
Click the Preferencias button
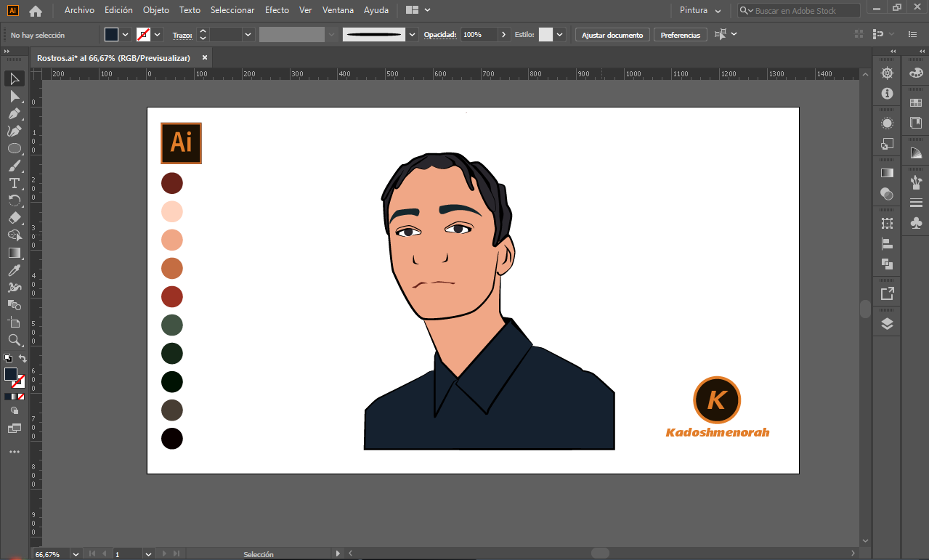coord(680,35)
